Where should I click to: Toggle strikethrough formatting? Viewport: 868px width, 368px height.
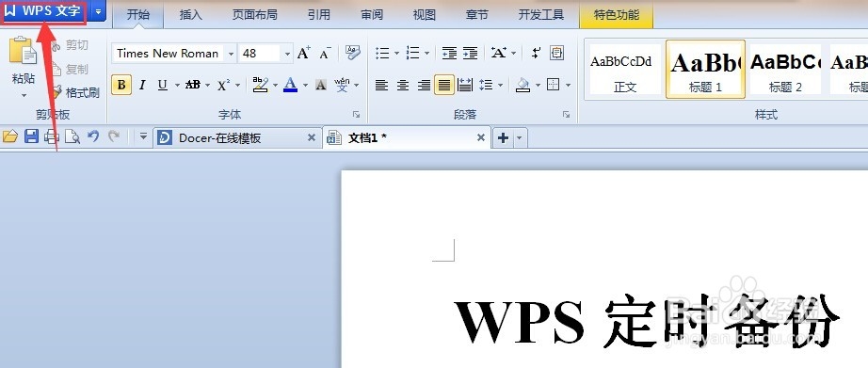(x=193, y=86)
